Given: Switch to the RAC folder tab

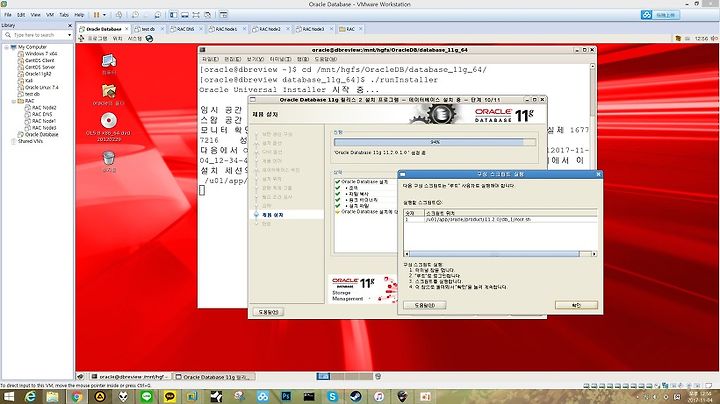Looking at the screenshot, I should pyautogui.click(x=350, y=29).
